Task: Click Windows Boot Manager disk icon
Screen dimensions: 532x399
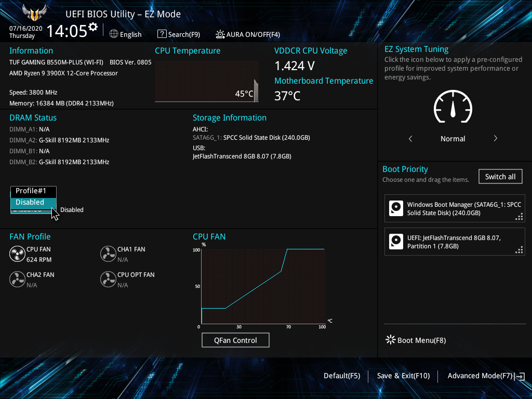Action: (396, 208)
